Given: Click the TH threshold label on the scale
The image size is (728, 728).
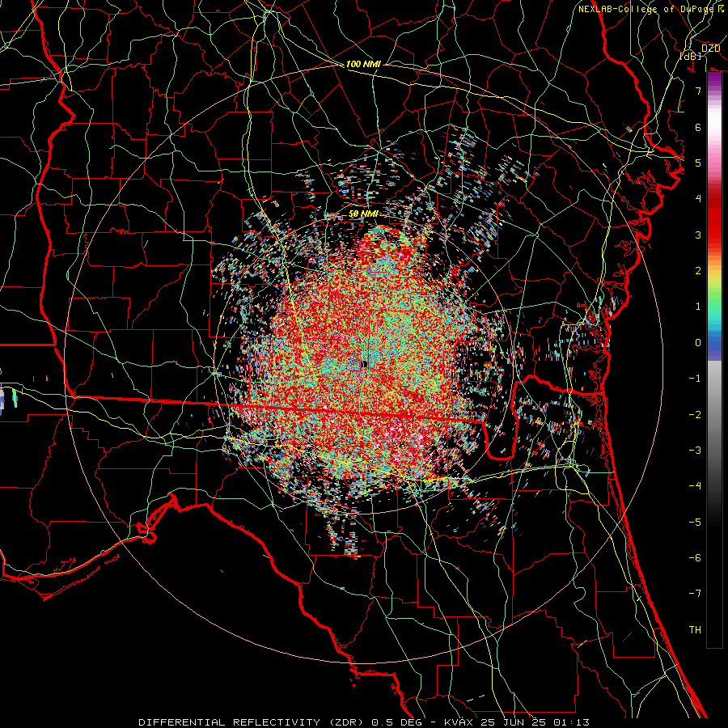Looking at the screenshot, I should (x=695, y=630).
